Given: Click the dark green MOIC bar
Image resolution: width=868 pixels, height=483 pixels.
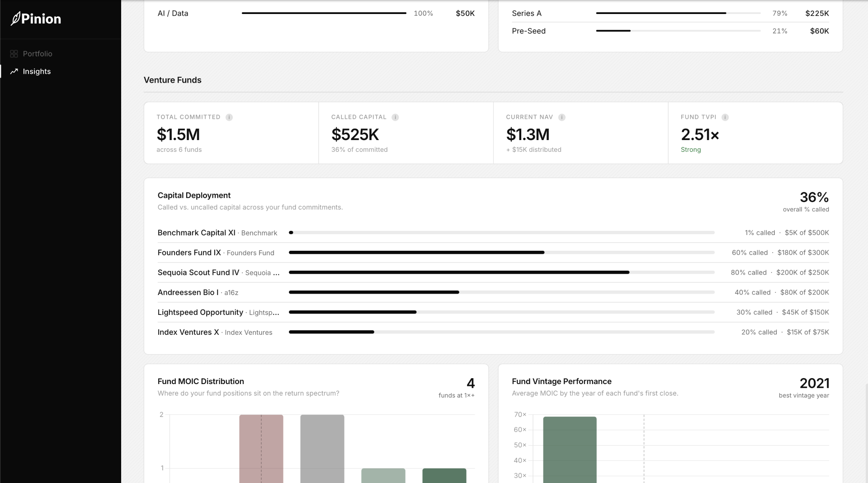Looking at the screenshot, I should click(x=444, y=475).
